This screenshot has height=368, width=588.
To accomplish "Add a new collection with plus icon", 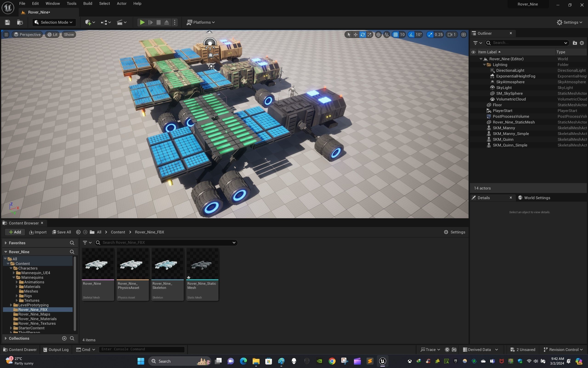I will [64, 338].
